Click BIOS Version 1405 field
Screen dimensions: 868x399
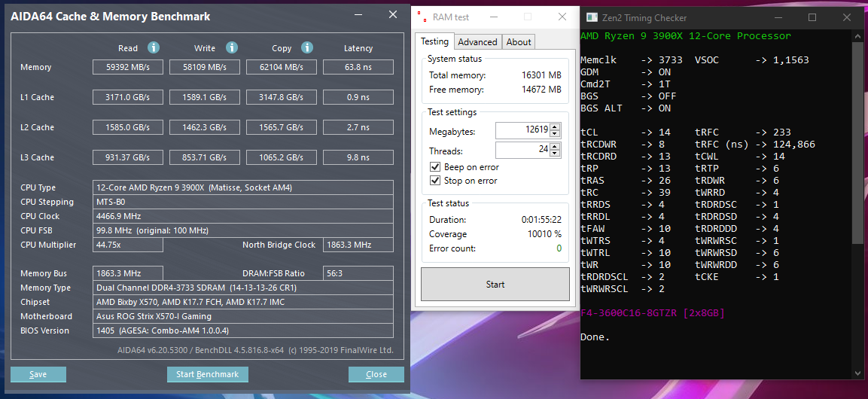tap(243, 331)
